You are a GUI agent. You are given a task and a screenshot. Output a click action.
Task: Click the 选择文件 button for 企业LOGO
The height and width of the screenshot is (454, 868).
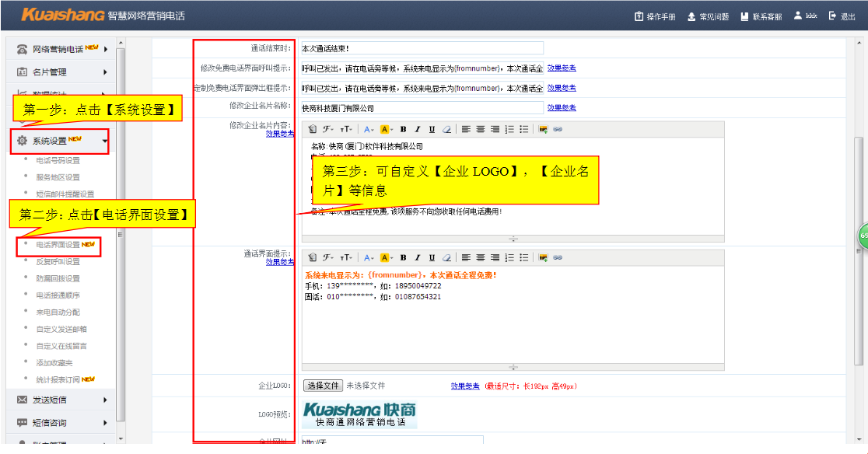pos(323,386)
